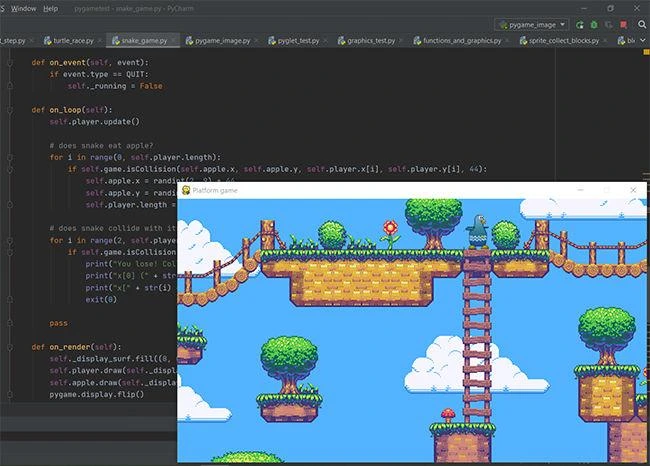Click the 'pygame.display.flip()' line
Screen dimensions: 650x466
point(97,394)
